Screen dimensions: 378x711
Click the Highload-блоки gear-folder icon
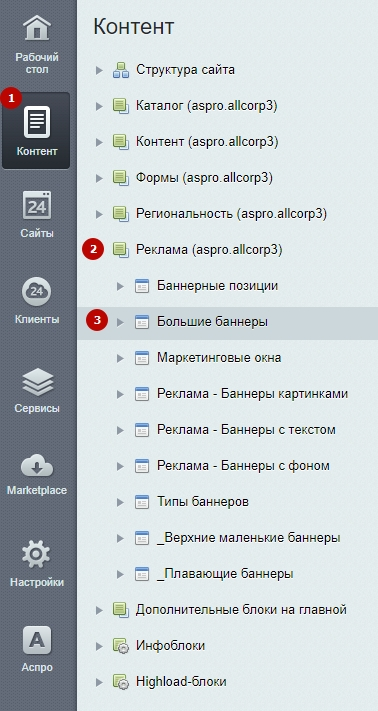tap(121, 682)
